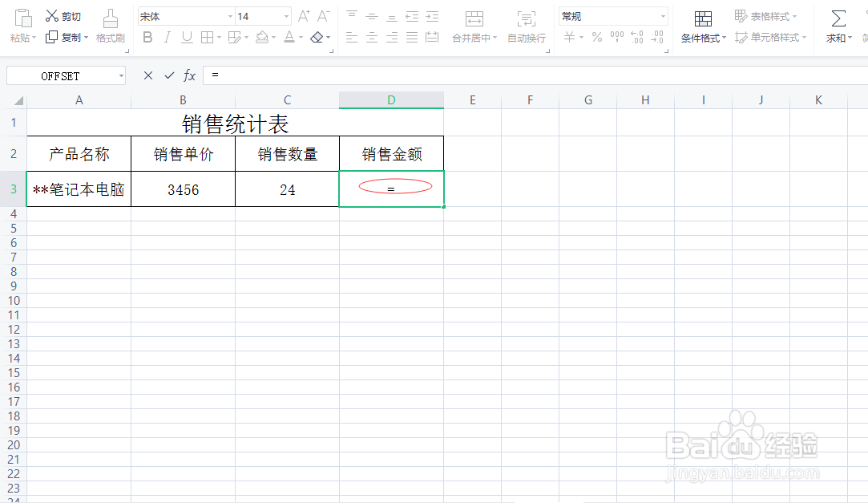Click the formula bar input containing =
Viewport: 868px width, 503px height.
[535, 75]
